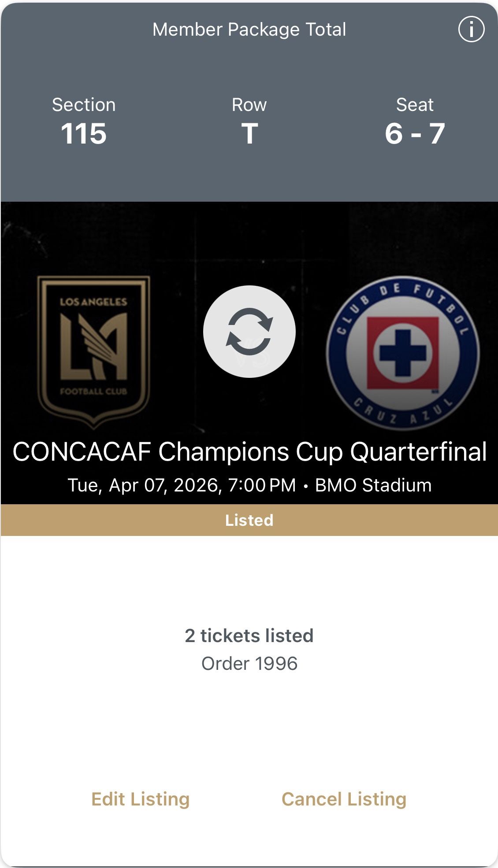Click the BMO Stadium venue name
Image resolution: width=498 pixels, height=868 pixels.
click(x=373, y=485)
